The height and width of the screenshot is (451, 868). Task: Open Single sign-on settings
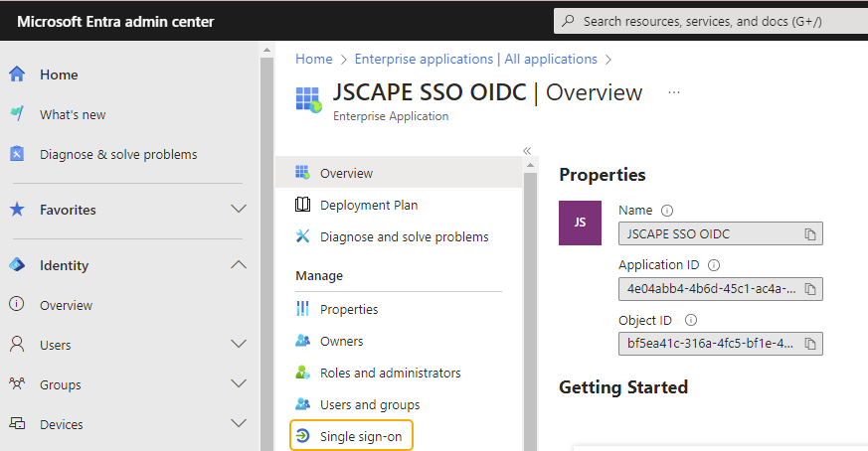pos(352,436)
